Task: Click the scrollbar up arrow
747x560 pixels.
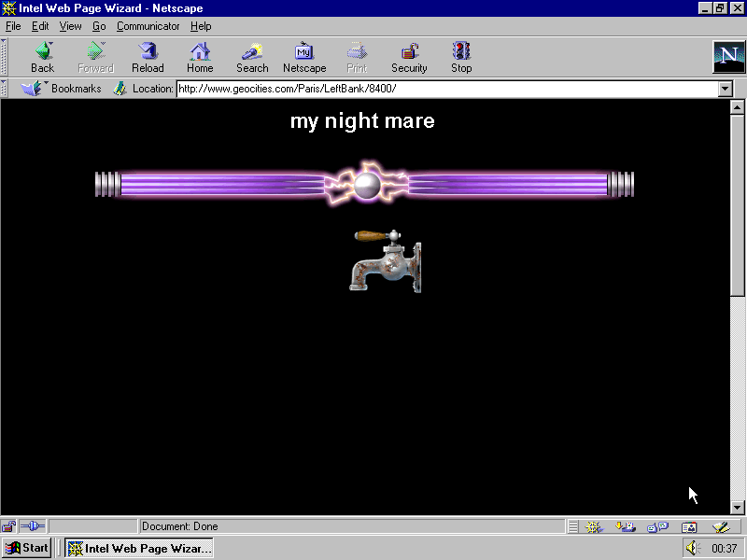Action: click(x=737, y=107)
